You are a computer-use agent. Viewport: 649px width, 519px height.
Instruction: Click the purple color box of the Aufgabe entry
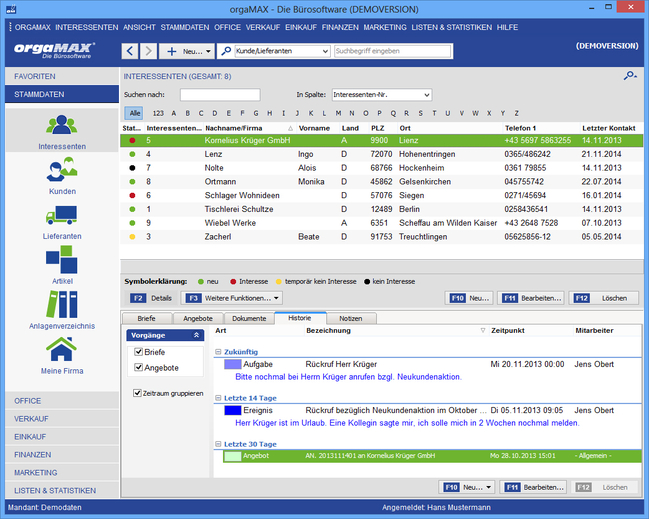(232, 364)
